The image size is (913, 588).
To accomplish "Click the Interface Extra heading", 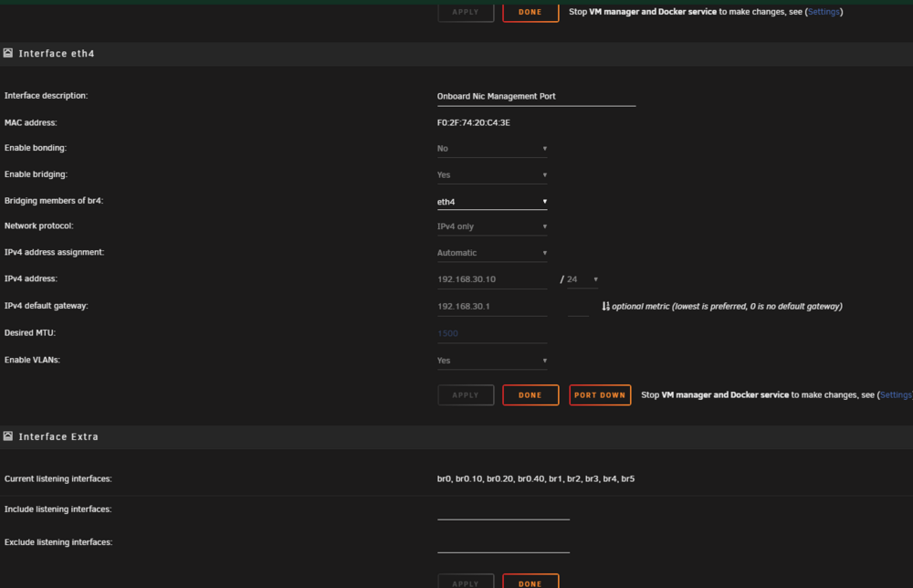I will 58,436.
